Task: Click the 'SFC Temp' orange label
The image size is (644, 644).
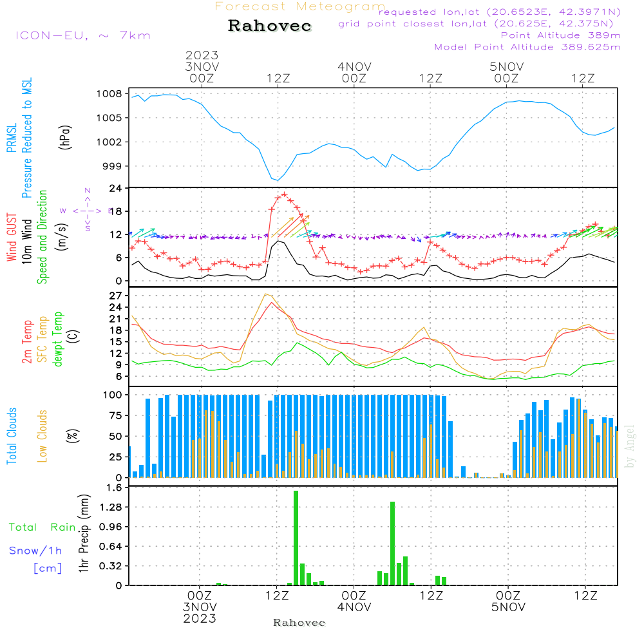Action: click(43, 339)
